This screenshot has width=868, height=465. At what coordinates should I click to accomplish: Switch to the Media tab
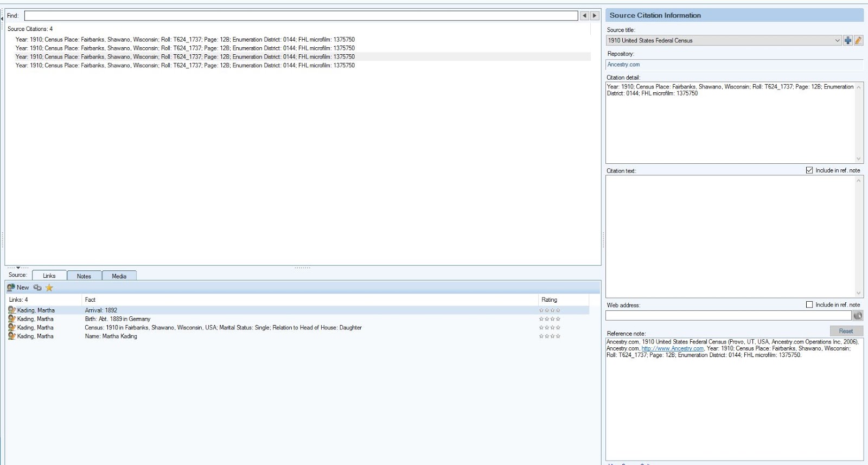coord(119,276)
